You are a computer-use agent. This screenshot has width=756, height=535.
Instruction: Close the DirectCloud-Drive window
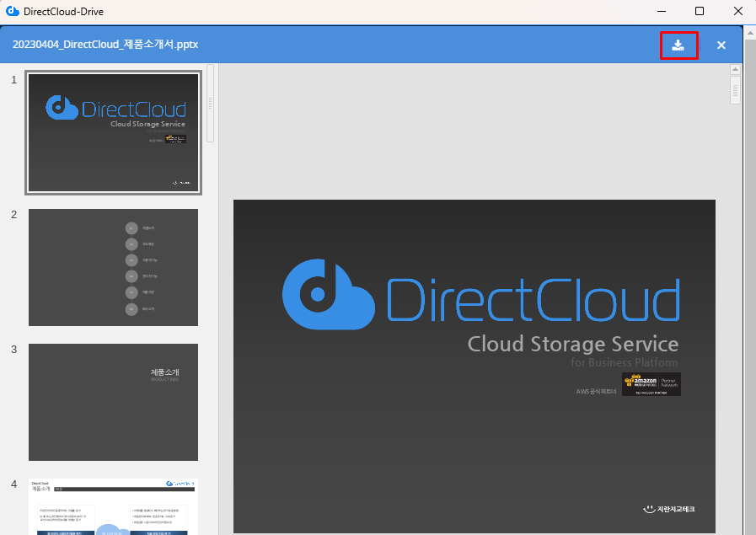(x=737, y=12)
